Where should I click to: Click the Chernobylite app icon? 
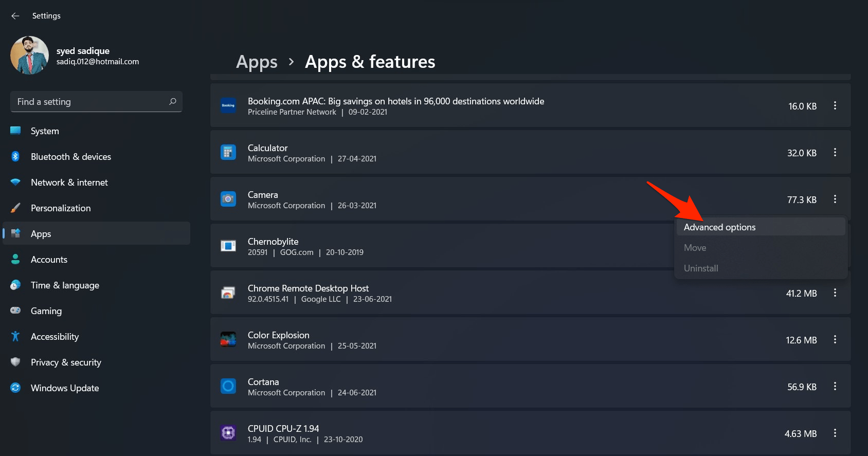pyautogui.click(x=228, y=246)
